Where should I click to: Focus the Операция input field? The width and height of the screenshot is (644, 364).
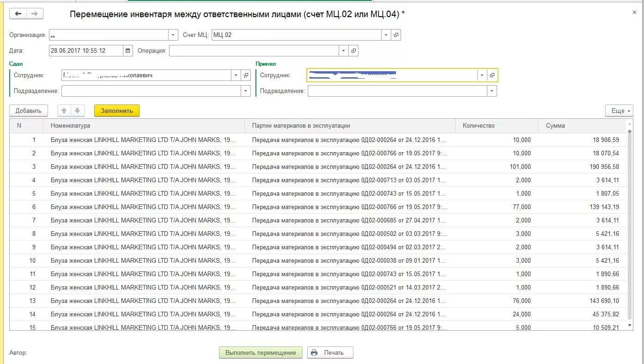pyautogui.click(x=254, y=51)
